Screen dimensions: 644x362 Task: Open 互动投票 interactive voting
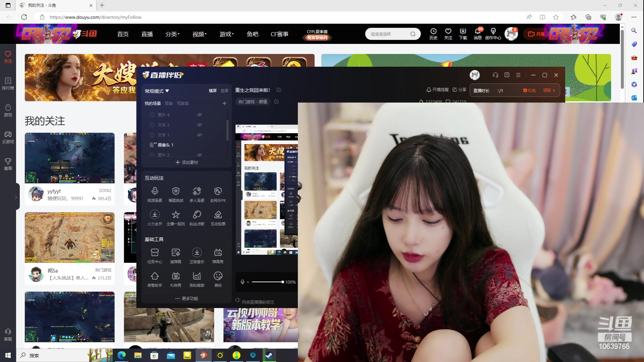[x=218, y=218]
